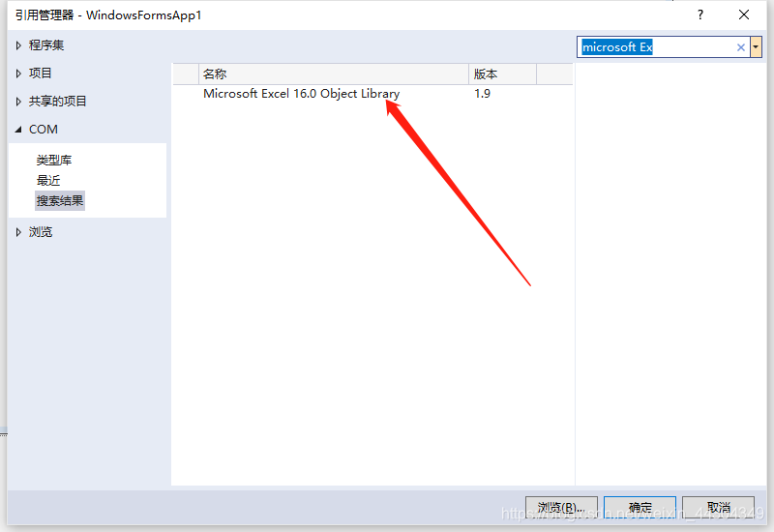Clear the search text with X icon

click(x=741, y=47)
